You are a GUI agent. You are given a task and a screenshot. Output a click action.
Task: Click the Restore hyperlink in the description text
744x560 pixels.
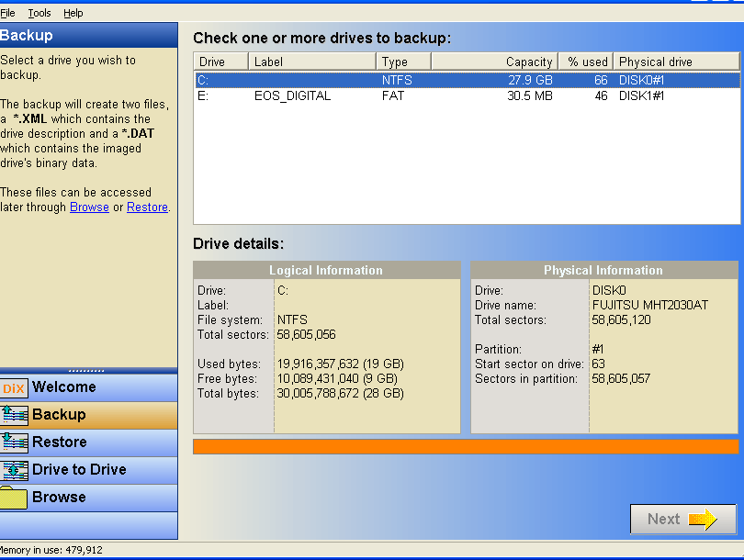[147, 207]
